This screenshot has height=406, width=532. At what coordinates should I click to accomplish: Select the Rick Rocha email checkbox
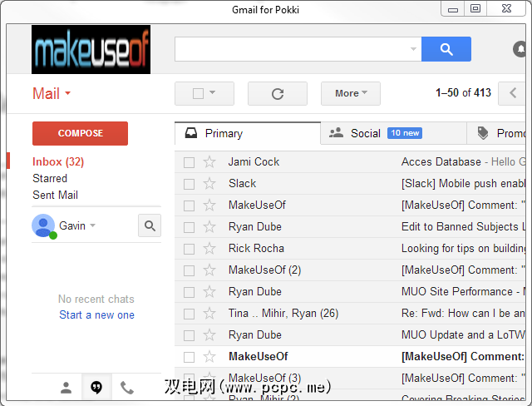pyautogui.click(x=189, y=249)
